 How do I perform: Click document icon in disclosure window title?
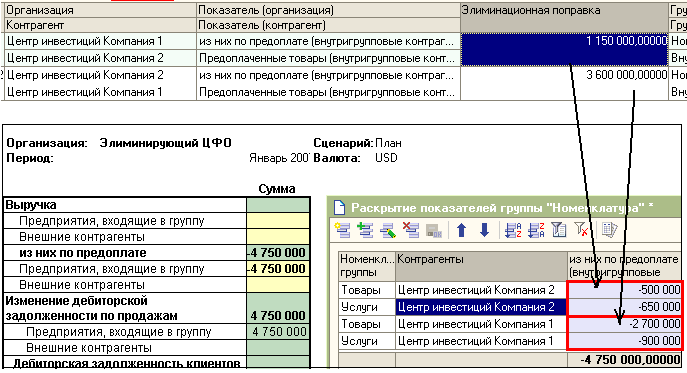pyautogui.click(x=339, y=207)
